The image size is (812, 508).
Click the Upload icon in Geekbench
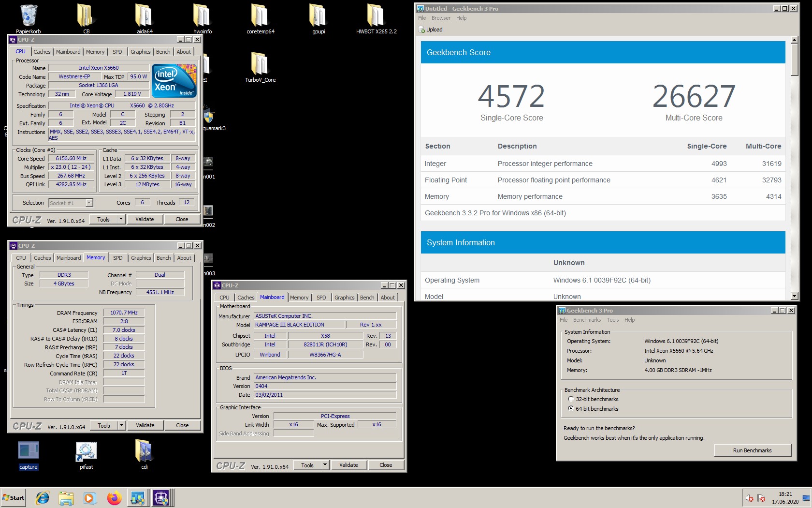click(422, 30)
